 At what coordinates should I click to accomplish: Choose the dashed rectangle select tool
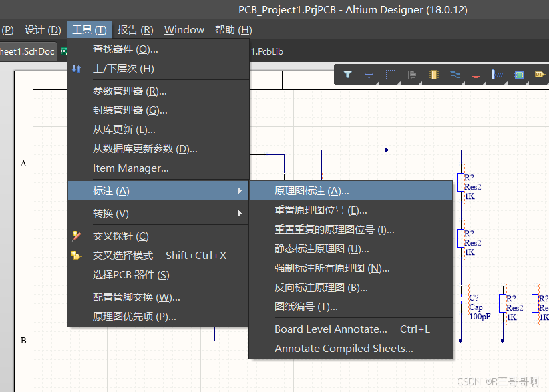391,75
